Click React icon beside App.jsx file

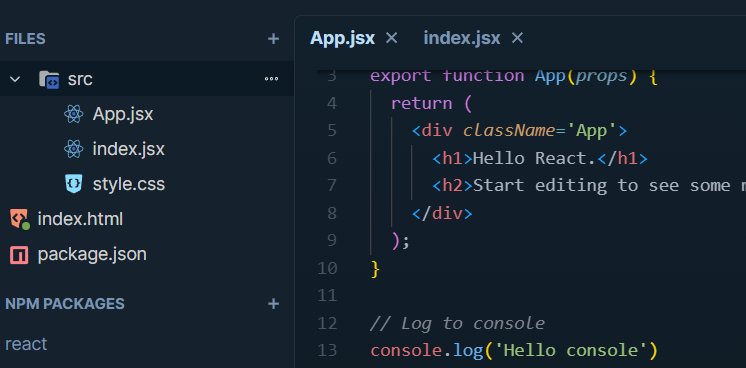point(74,114)
